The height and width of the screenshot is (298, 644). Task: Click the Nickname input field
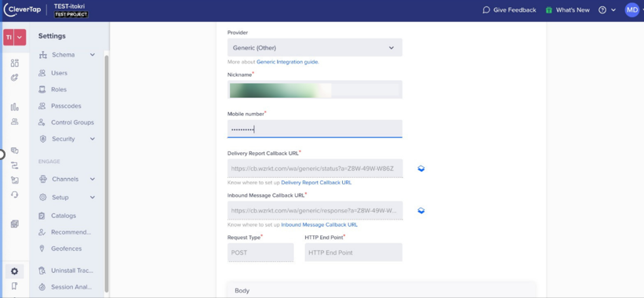[315, 90]
